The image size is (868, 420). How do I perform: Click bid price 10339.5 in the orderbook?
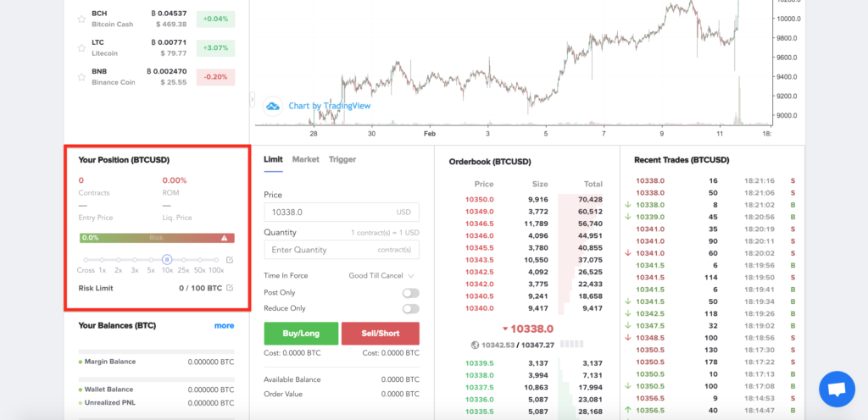(480, 363)
